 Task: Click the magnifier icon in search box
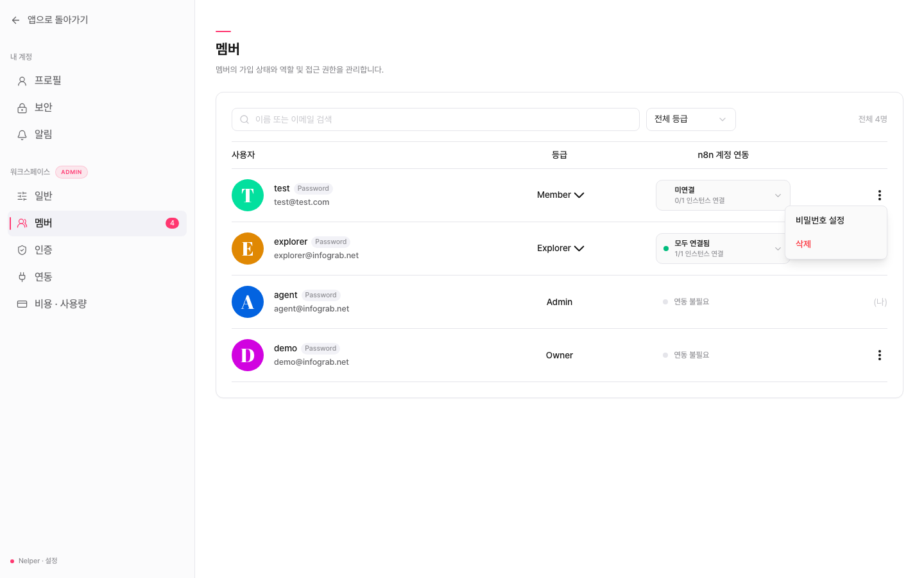(x=244, y=119)
